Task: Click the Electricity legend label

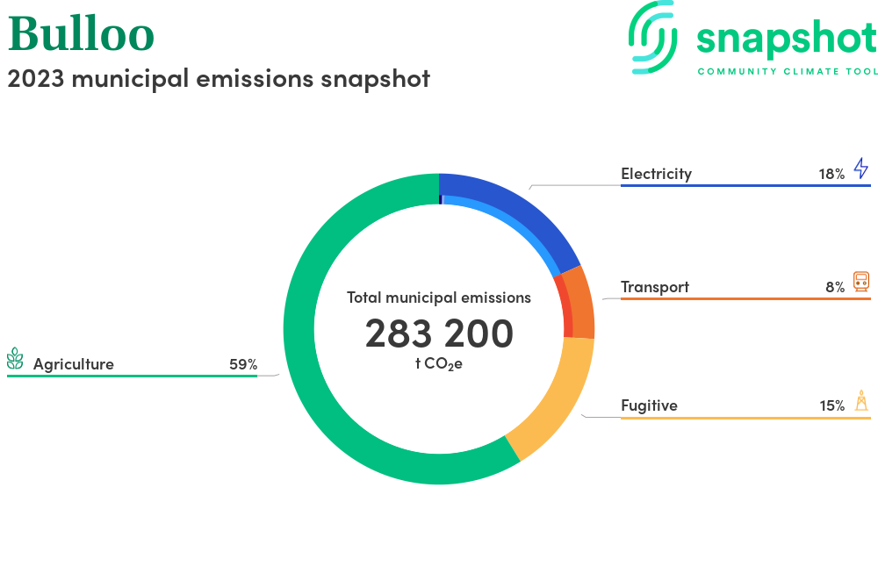Action: pyautogui.click(x=656, y=174)
